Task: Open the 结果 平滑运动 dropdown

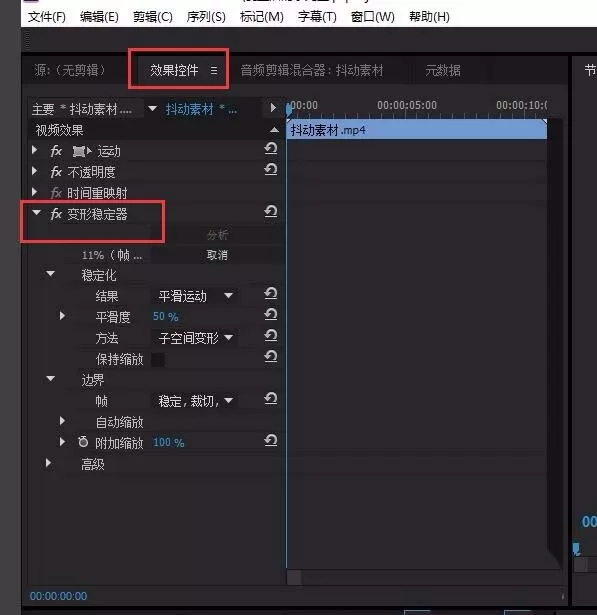Action: [x=195, y=296]
